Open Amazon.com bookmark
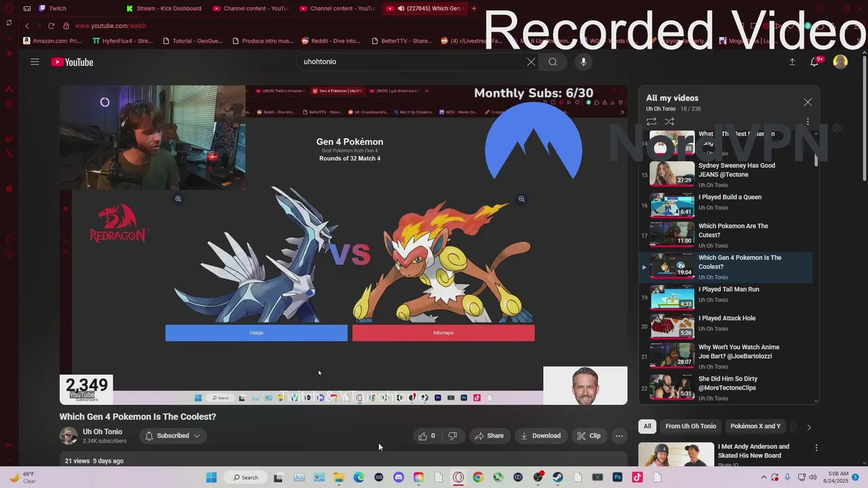 click(x=53, y=41)
